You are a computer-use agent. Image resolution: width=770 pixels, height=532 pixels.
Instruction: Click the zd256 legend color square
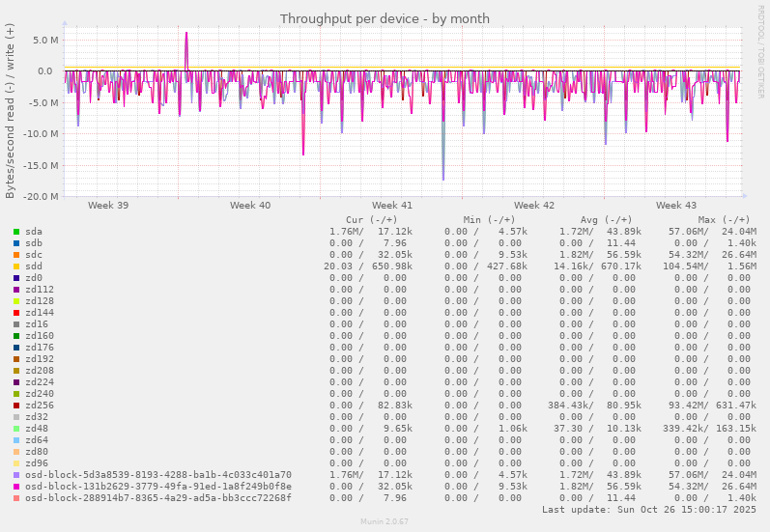tap(16, 406)
